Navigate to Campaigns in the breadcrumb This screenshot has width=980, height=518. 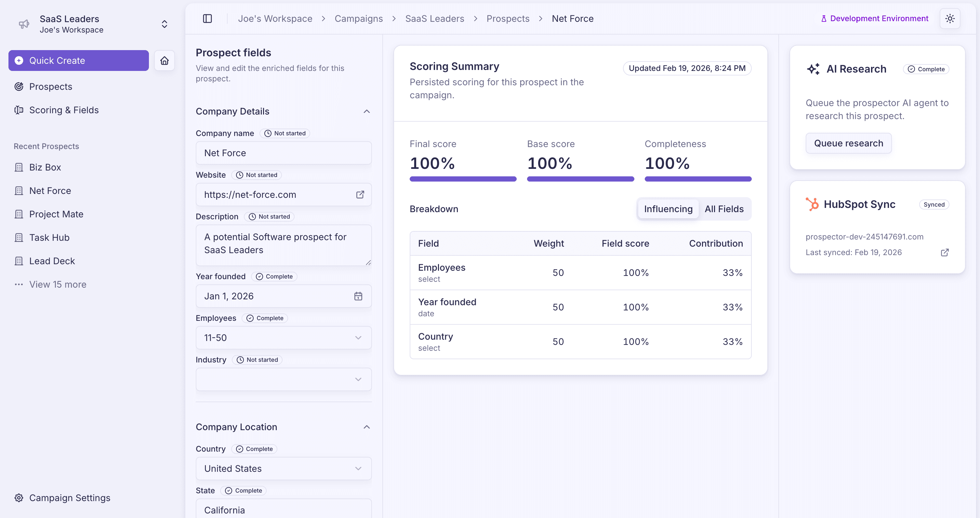click(x=358, y=18)
